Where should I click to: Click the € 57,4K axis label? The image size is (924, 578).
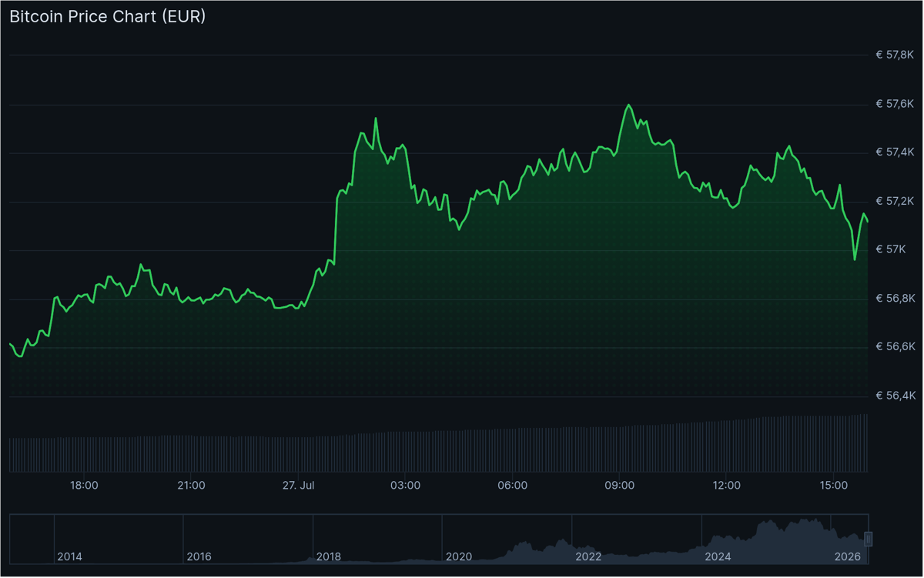point(895,152)
